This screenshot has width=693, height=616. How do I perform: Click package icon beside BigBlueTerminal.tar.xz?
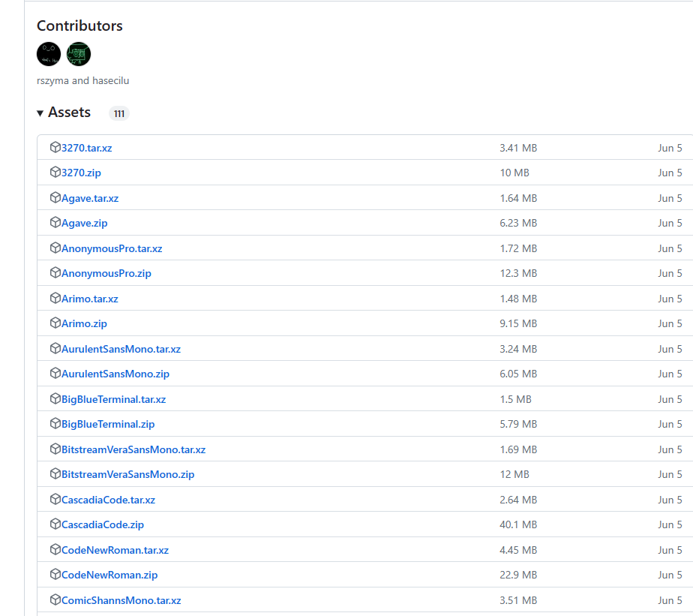coord(55,399)
